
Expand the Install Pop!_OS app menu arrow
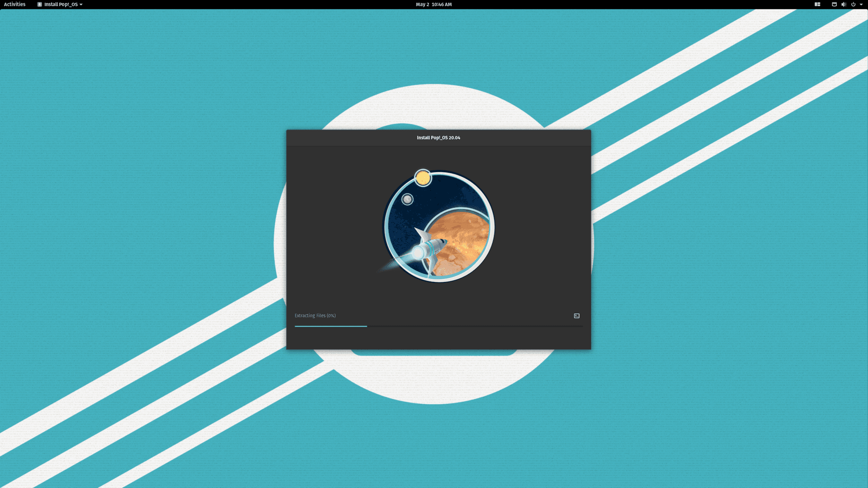[x=81, y=5]
